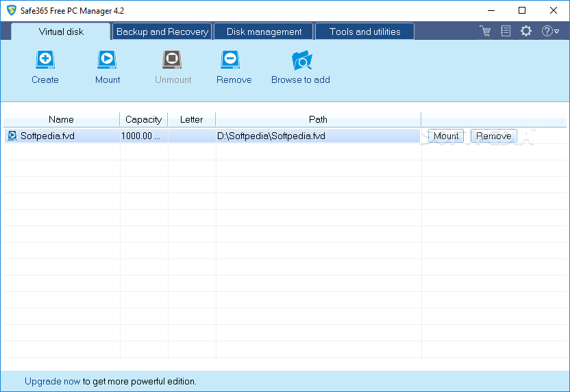570x392 pixels.
Task: Sort by the Path column header
Action: click(318, 119)
